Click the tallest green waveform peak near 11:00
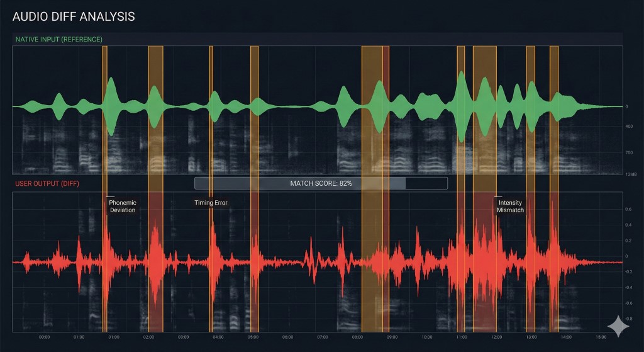The image size is (644, 352). click(461, 107)
